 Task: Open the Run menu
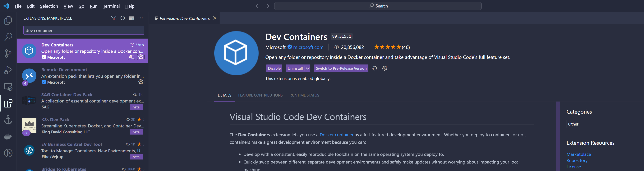(94, 6)
